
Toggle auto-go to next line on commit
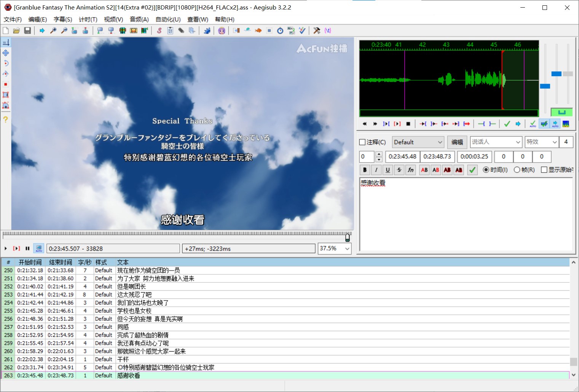click(544, 124)
